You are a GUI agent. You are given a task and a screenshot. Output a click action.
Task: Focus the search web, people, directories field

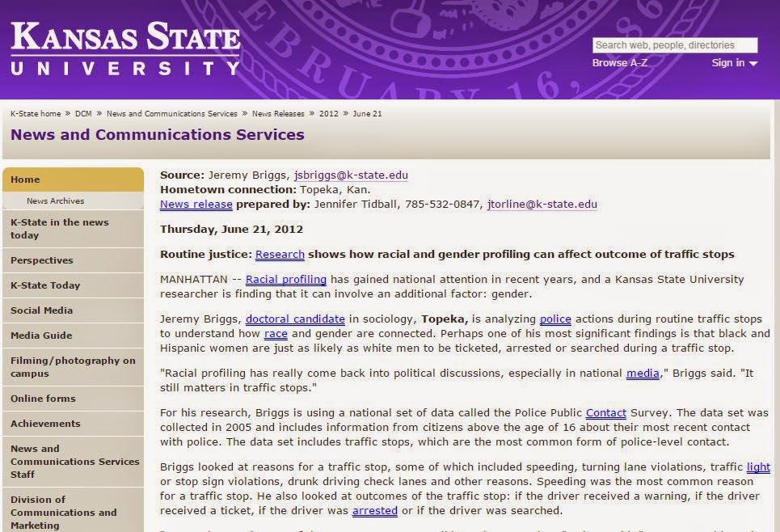tap(675, 45)
